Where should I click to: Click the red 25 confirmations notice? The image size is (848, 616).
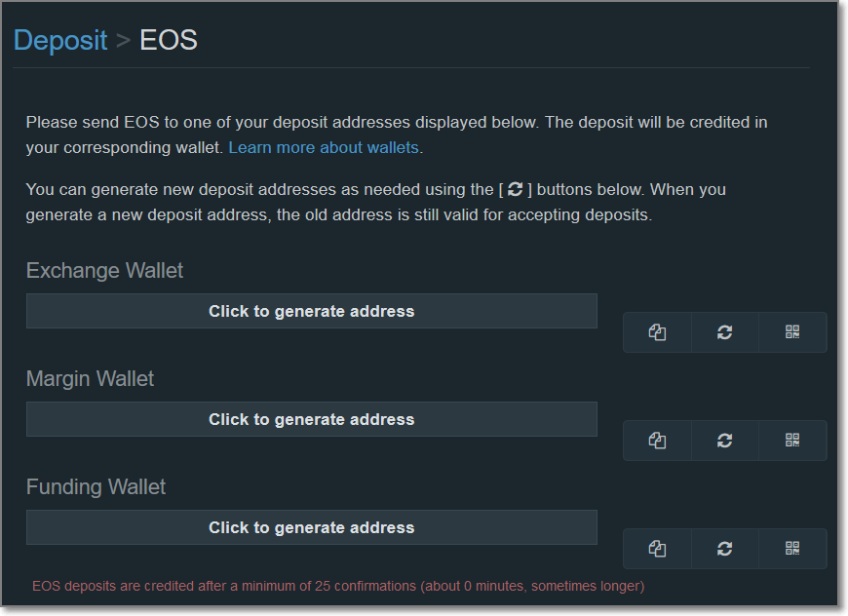pyautogui.click(x=338, y=586)
